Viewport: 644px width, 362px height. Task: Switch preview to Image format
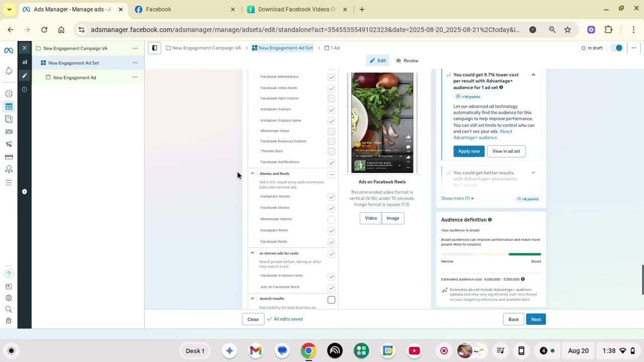point(392,218)
